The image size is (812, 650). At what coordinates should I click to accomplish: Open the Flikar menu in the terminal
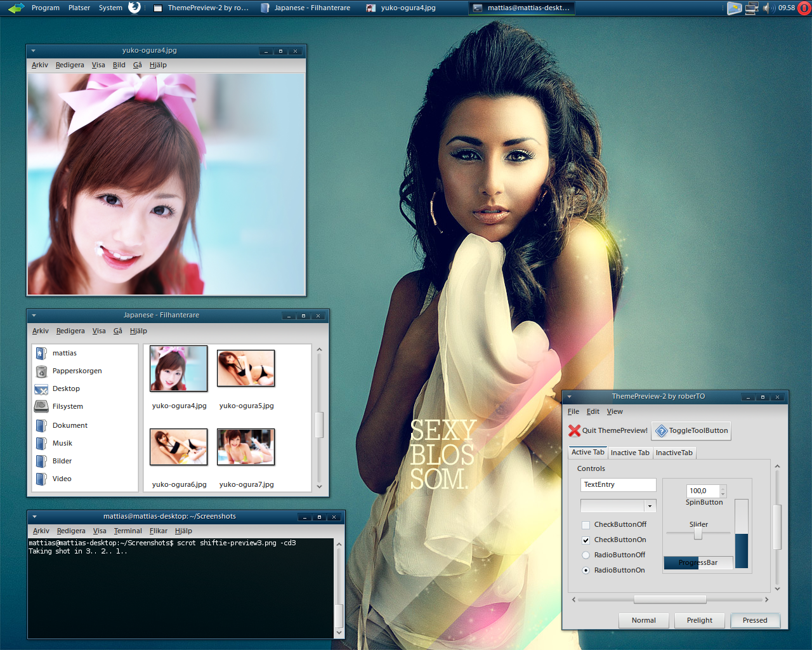pos(159,531)
